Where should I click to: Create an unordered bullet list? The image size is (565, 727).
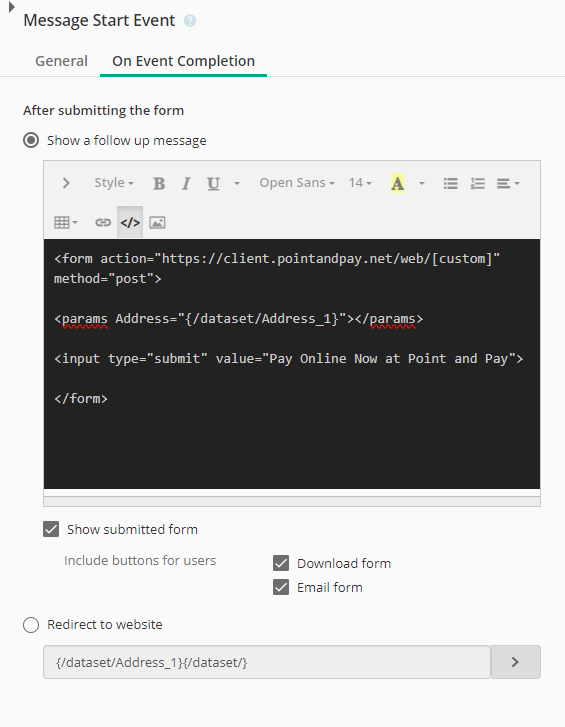[451, 184]
